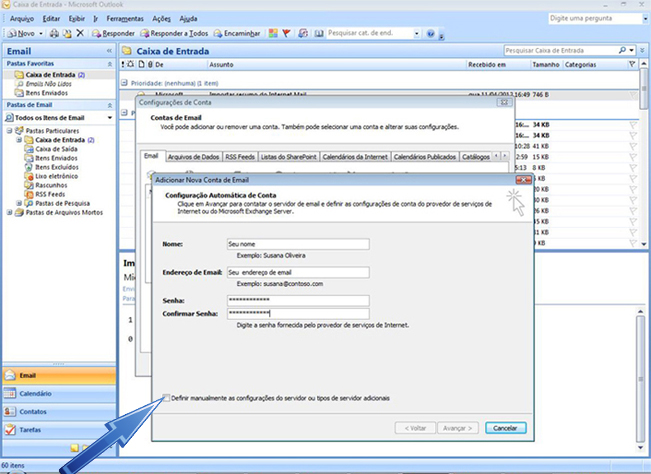Click the importance column header icon

point(123,64)
